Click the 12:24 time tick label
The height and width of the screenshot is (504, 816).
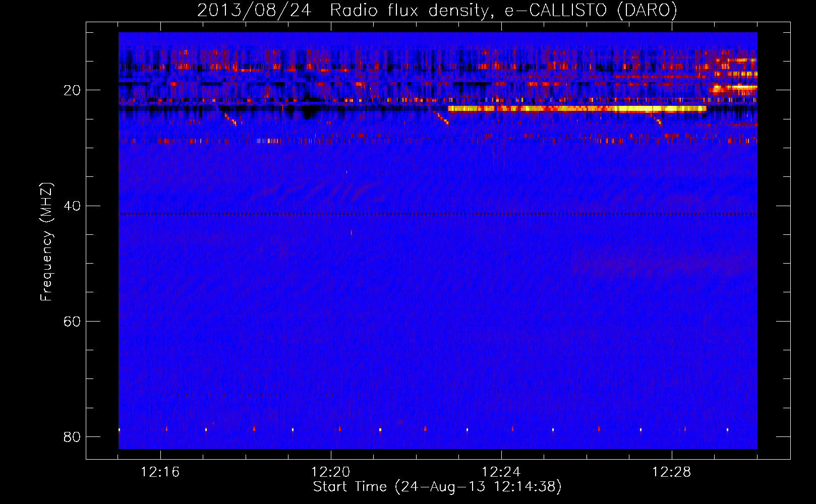point(501,472)
